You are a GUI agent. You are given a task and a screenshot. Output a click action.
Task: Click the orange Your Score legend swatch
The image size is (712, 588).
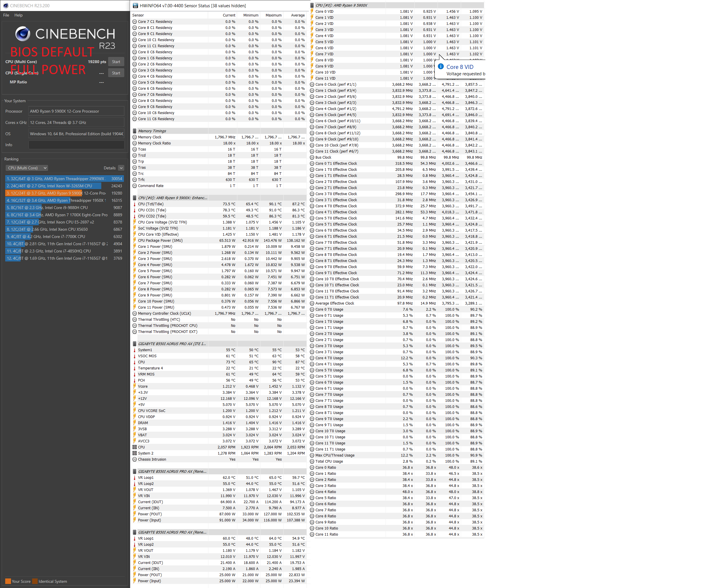[x=8, y=581]
